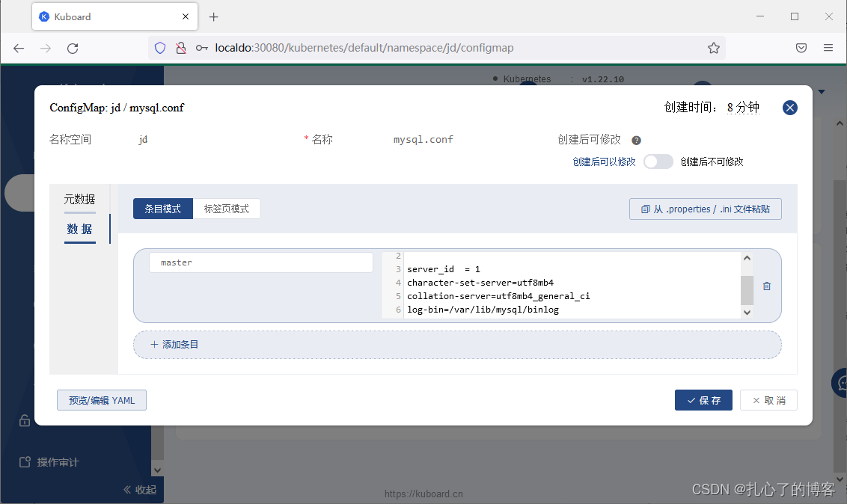Image resolution: width=847 pixels, height=504 pixels.
Task: Click the insecure connection lock icon
Action: (x=181, y=48)
